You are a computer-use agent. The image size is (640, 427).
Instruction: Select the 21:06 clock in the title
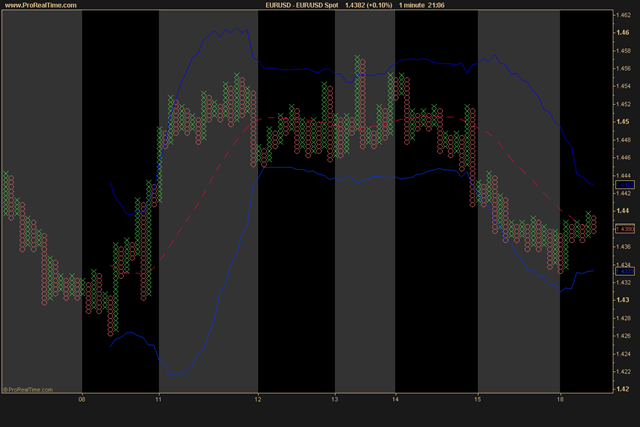[436, 5]
